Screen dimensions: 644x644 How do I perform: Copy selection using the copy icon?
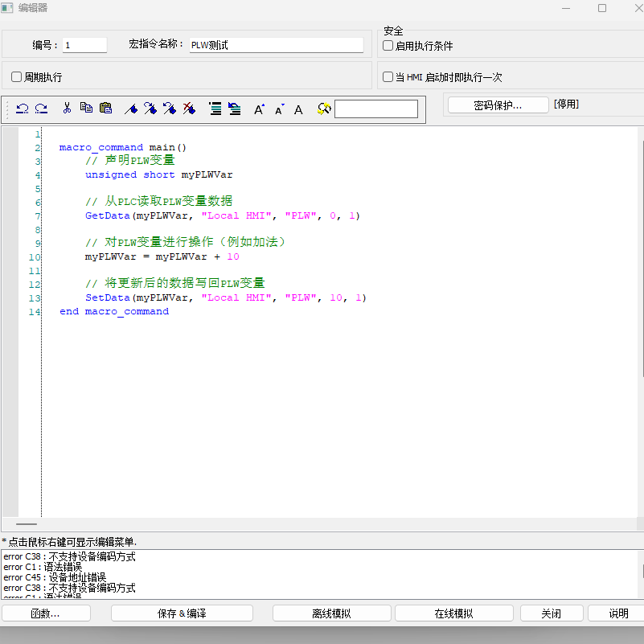click(86, 108)
